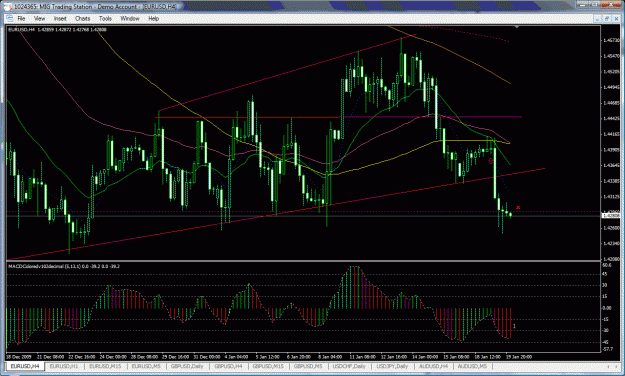The width and height of the screenshot is (625, 376).
Task: Switch to the EURUSD,H1 chart tab
Action: click(x=64, y=366)
